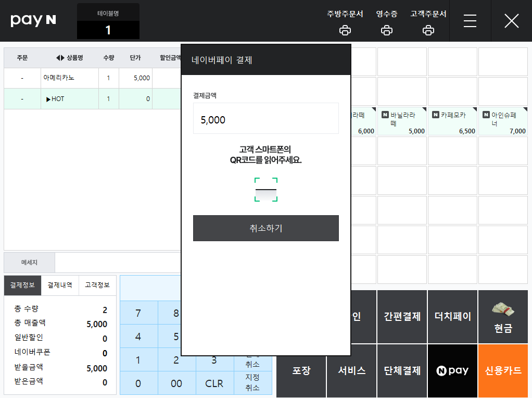532x398 pixels.
Task: Print the customer order slip (고객주문서)
Action: pos(428,30)
